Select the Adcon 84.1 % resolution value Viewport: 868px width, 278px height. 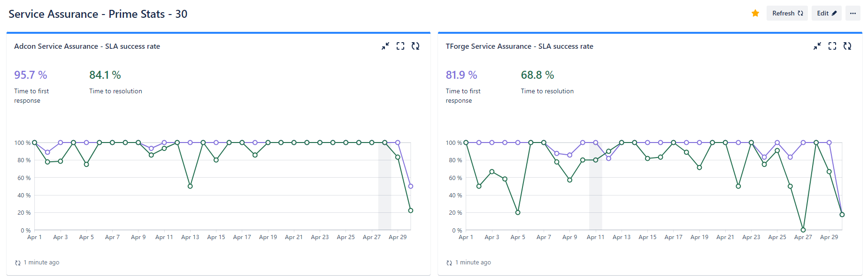(105, 75)
